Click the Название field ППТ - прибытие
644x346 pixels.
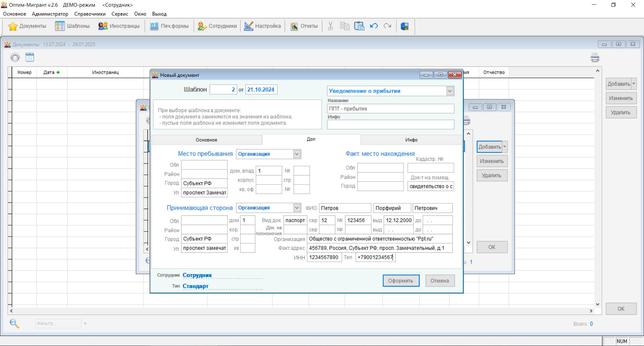(x=390, y=109)
